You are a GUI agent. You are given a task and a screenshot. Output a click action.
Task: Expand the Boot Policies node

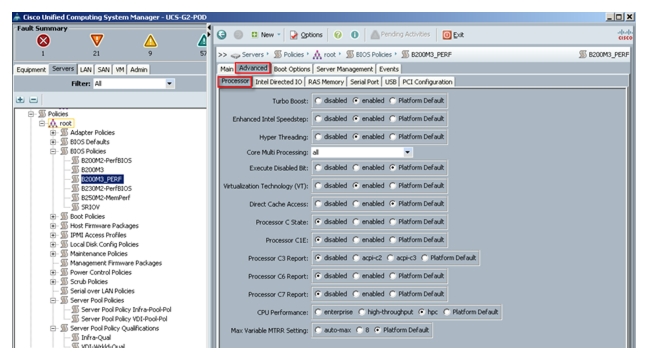click(x=53, y=217)
